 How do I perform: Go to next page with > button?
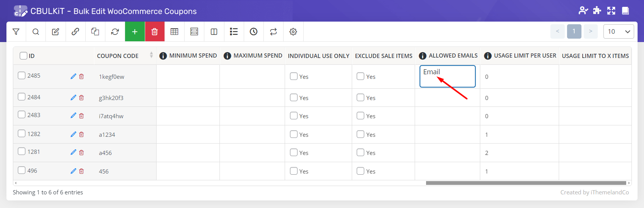[x=591, y=31]
